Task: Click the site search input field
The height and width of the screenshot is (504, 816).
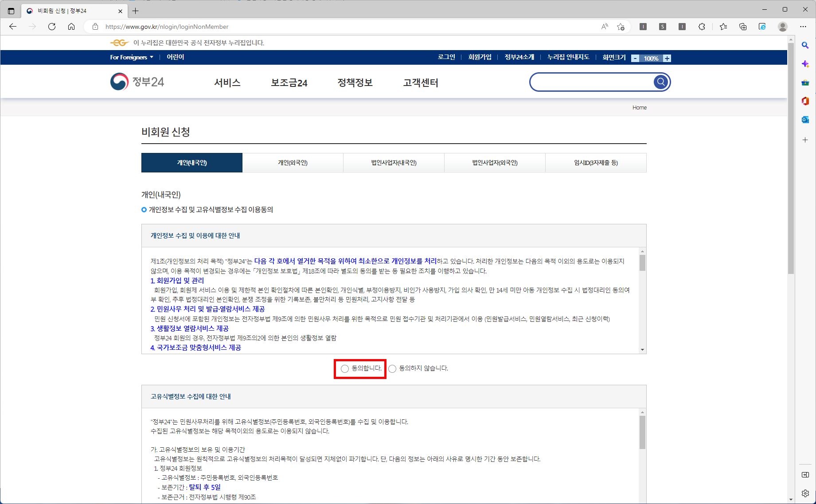Action: (x=592, y=82)
